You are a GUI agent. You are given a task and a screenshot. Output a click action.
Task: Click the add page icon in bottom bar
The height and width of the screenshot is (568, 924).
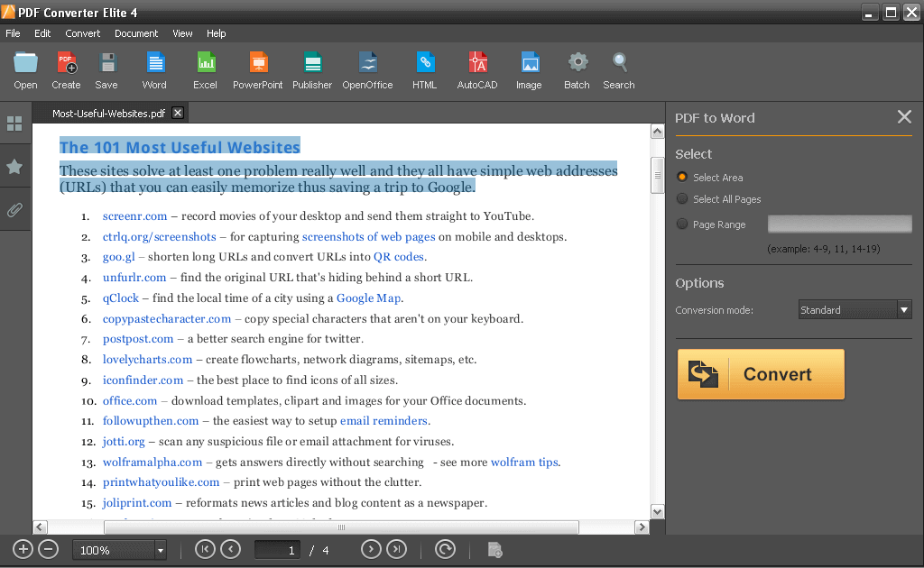[495, 550]
